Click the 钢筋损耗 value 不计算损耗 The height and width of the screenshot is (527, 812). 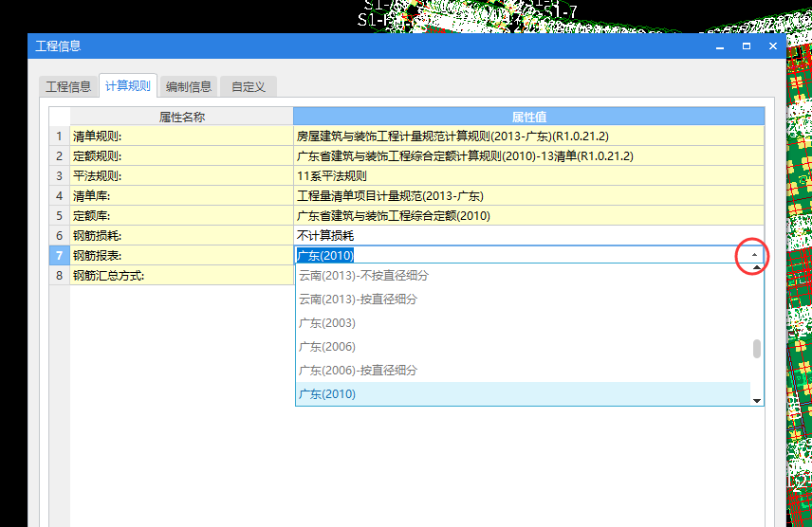pyautogui.click(x=528, y=236)
